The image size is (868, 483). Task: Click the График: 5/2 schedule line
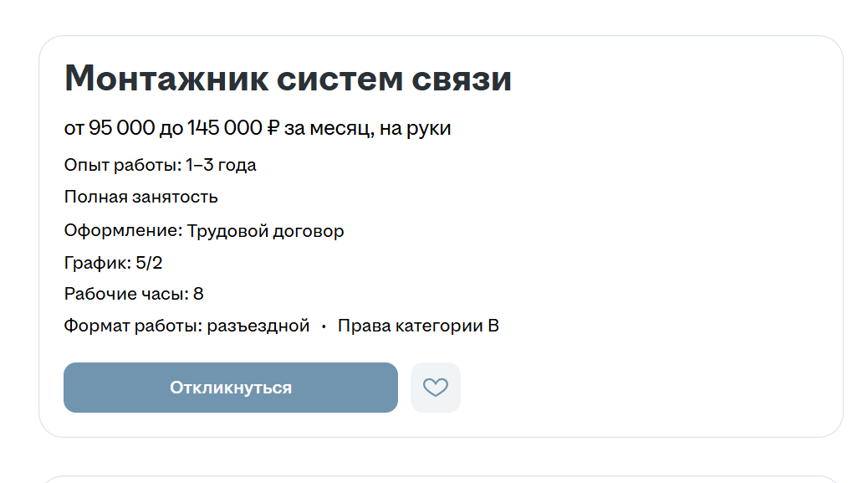[114, 263]
